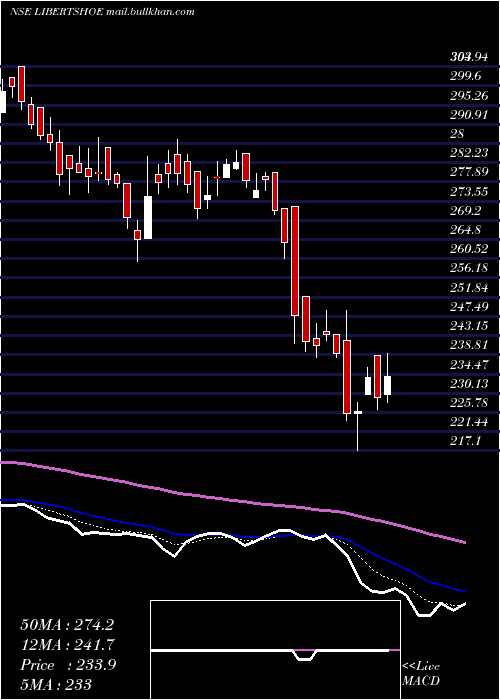
Task: Select the 282.23 price axis label
Action: 469,153
